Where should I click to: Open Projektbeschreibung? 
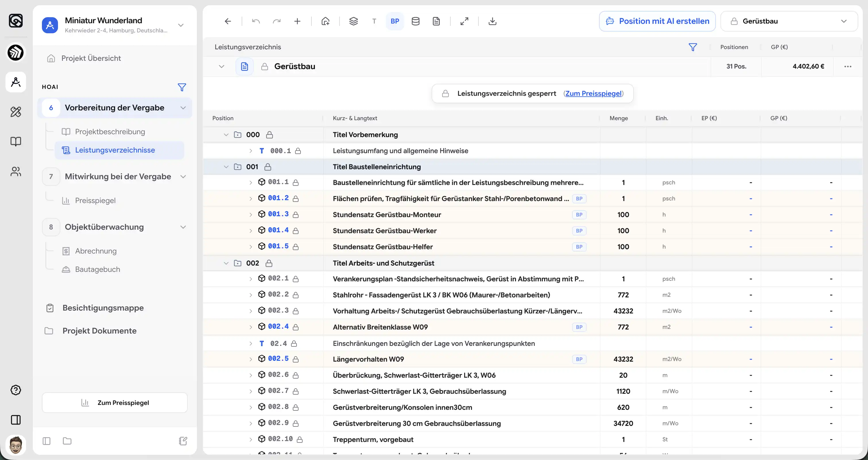click(110, 132)
